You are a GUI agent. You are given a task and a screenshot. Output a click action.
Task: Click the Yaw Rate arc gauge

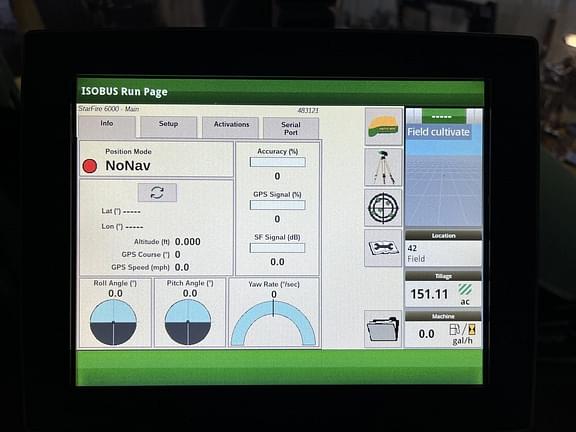pos(274,323)
